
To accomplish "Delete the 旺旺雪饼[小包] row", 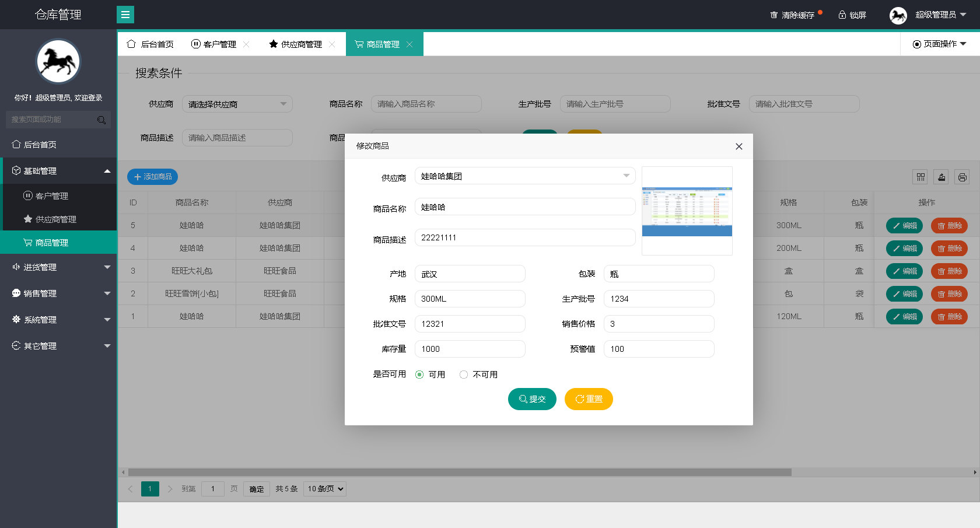I will tap(949, 294).
